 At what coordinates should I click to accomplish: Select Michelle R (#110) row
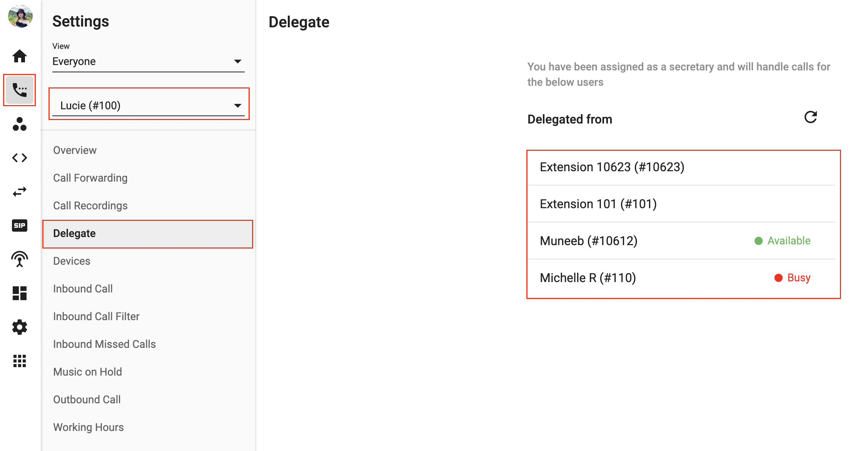click(681, 278)
